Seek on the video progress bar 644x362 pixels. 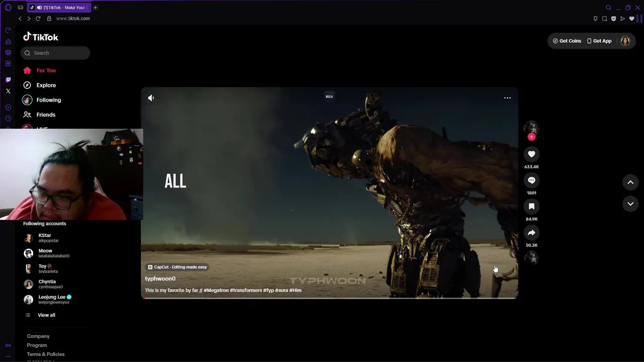click(330, 298)
